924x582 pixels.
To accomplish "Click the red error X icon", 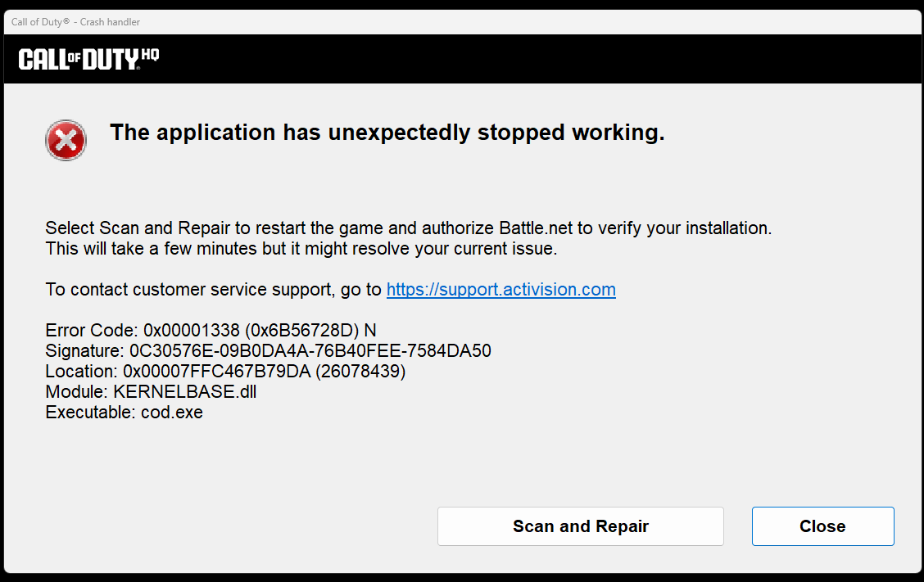I will [x=66, y=140].
